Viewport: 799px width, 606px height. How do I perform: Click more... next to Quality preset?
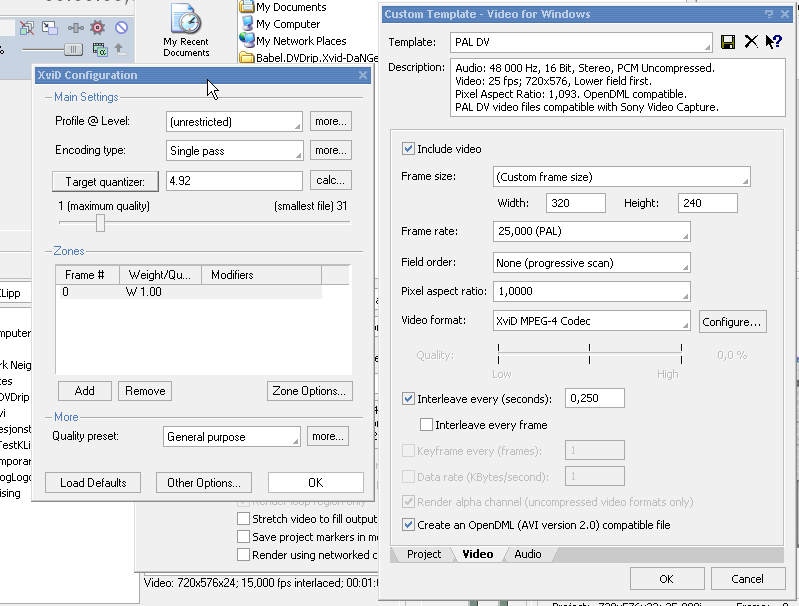click(x=328, y=436)
